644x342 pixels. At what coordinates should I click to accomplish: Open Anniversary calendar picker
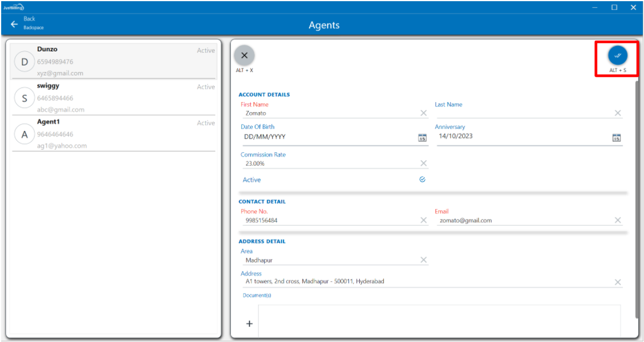[x=616, y=137]
